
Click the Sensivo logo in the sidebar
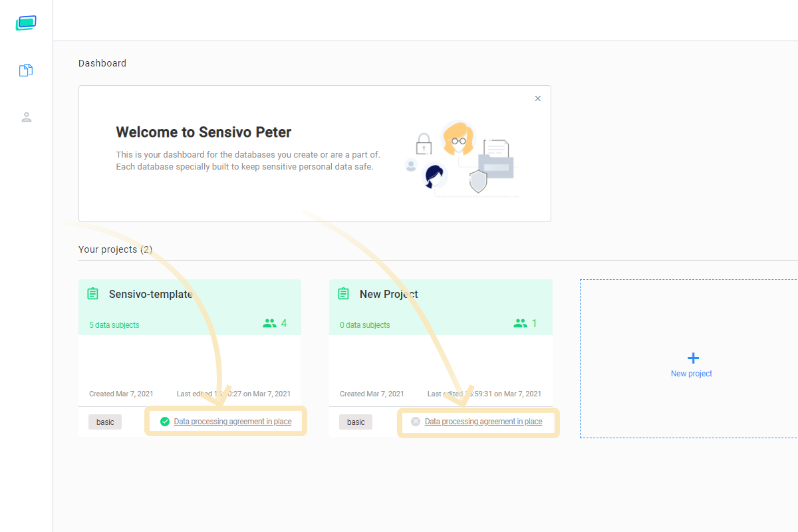(26, 23)
